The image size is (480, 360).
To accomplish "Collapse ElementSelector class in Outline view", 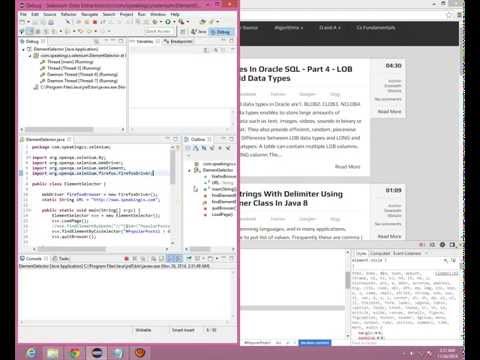I will click(x=190, y=170).
